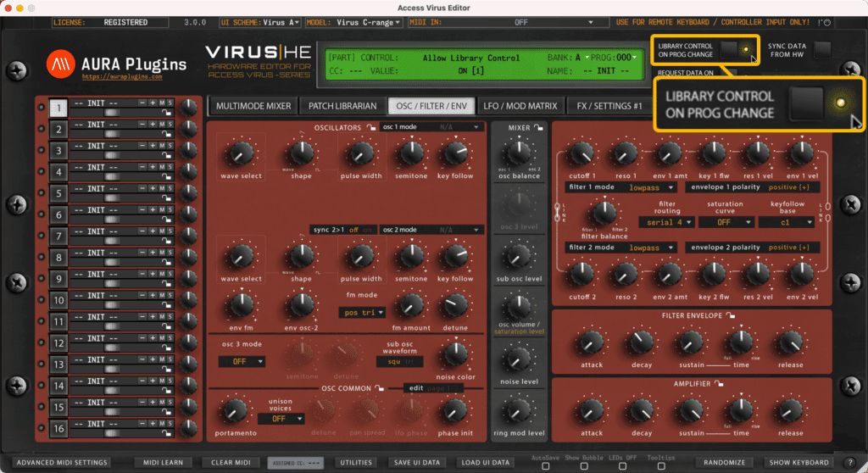Click the lock icon on part 11 row
The image size is (868, 473).
click(x=166, y=326)
